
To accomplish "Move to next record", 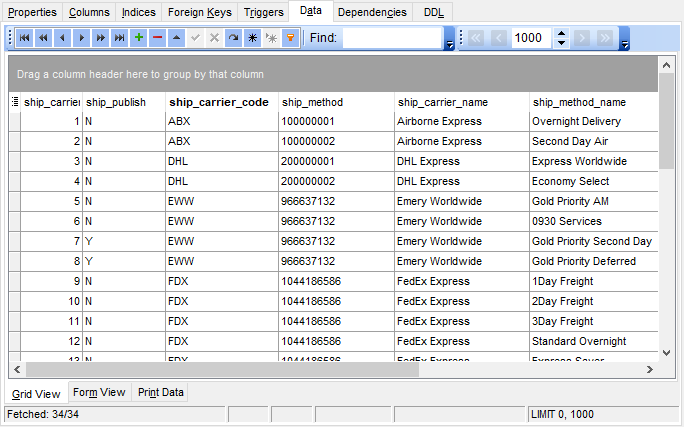I will tap(82, 38).
